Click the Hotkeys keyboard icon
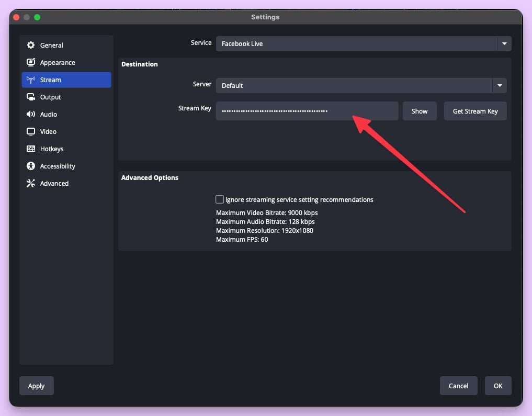532x416 pixels. [x=31, y=149]
